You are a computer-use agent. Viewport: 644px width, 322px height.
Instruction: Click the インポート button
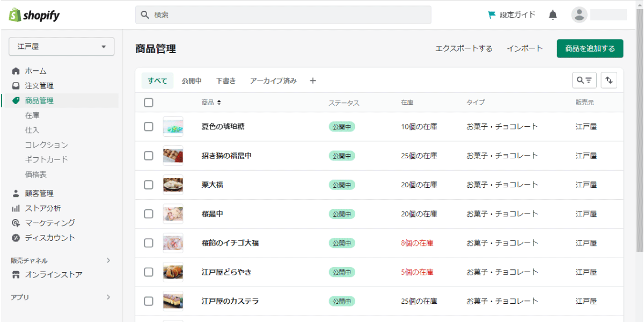[525, 48]
